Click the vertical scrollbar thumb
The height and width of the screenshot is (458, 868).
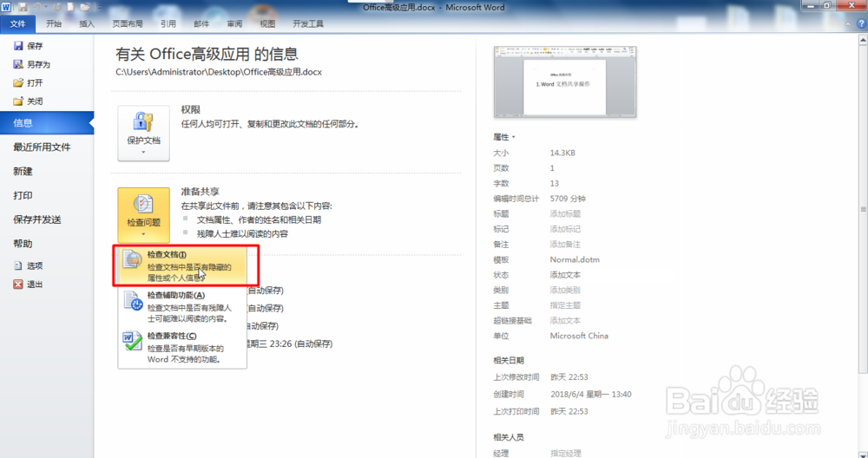(863, 209)
